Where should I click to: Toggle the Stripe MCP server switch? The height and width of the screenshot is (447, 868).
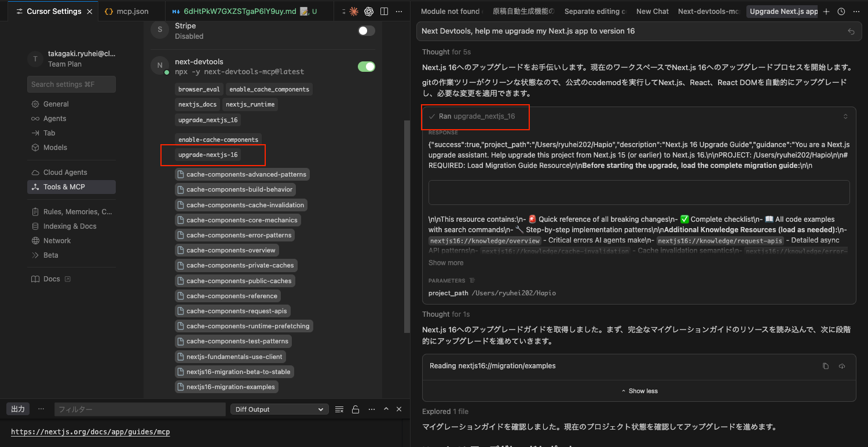(x=367, y=31)
